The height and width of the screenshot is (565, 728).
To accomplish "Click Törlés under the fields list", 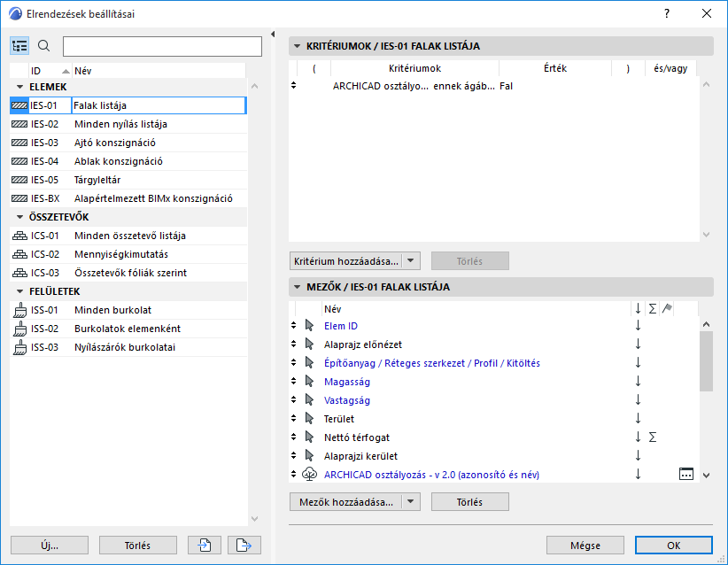I will click(x=470, y=502).
